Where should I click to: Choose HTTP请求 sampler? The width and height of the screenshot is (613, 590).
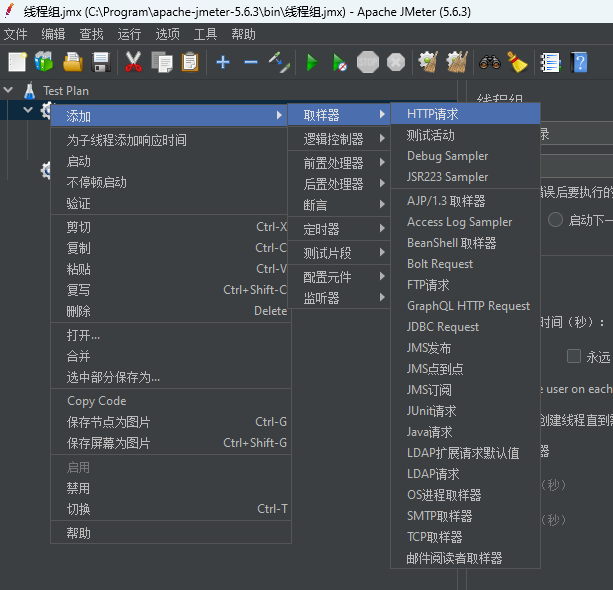465,114
